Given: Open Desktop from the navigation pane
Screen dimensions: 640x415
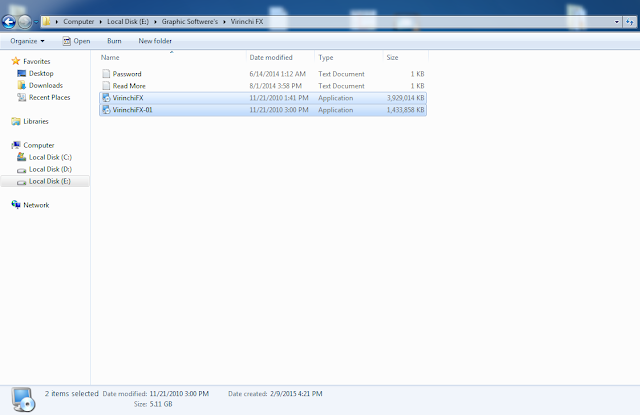Looking at the screenshot, I should (x=41, y=73).
